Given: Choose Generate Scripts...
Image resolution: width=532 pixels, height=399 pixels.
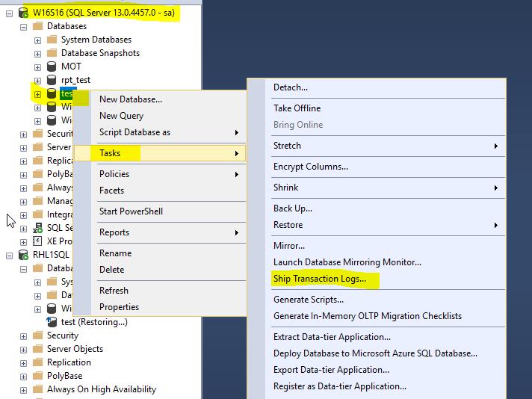Looking at the screenshot, I should pos(377,300).
